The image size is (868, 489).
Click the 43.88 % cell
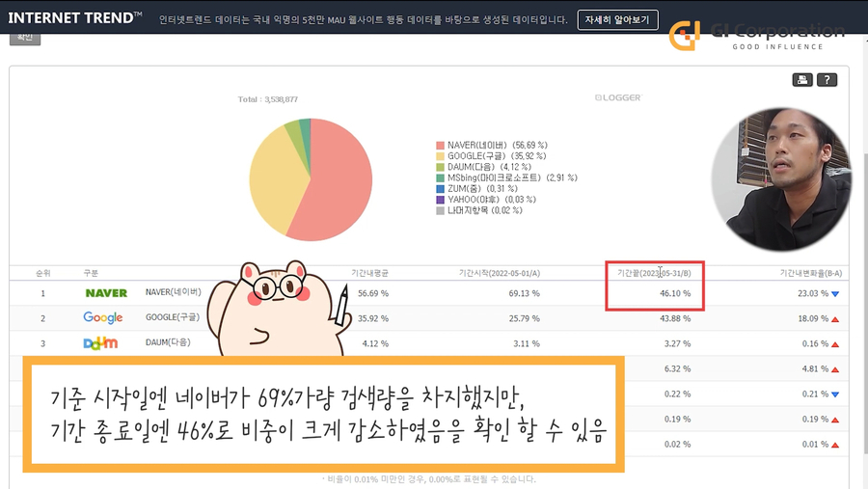pyautogui.click(x=675, y=319)
